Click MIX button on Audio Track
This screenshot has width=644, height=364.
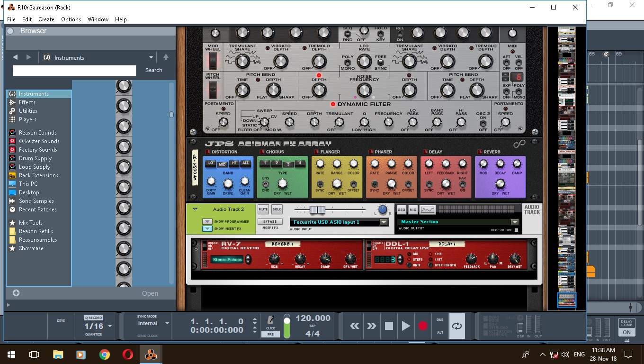point(413,209)
